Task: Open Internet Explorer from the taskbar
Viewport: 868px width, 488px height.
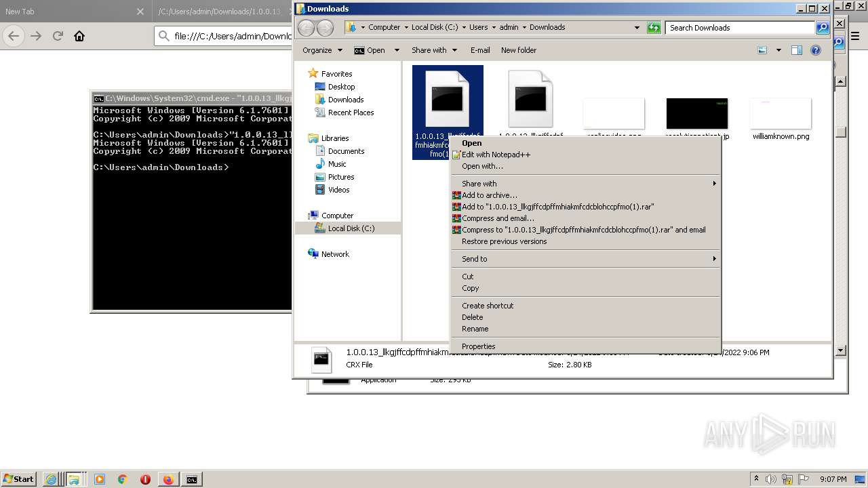Action: (51, 479)
